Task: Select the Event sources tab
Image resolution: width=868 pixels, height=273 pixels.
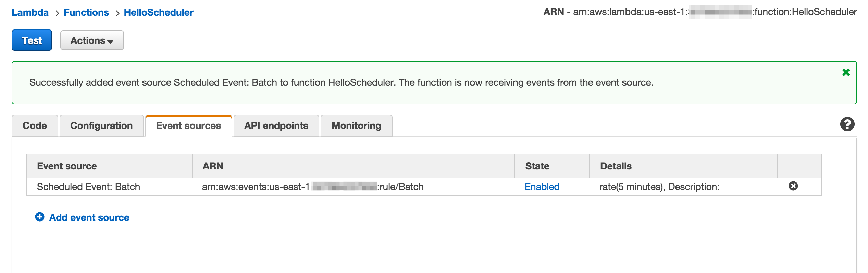Action: 188,126
